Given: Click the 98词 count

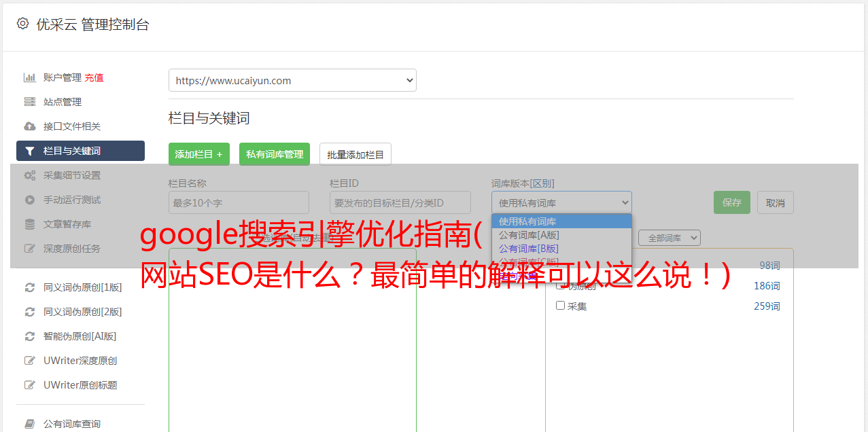Looking at the screenshot, I should coord(769,265).
